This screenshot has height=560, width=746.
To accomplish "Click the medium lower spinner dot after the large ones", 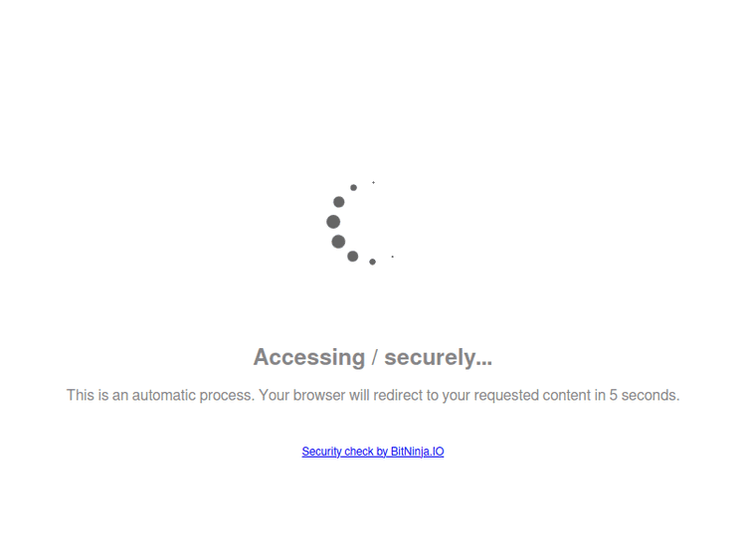I will click(x=352, y=257).
